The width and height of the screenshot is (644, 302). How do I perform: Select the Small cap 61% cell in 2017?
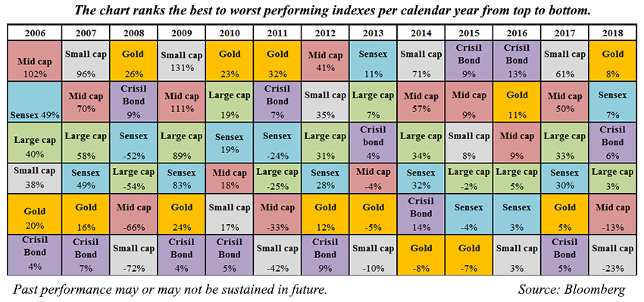[564, 61]
